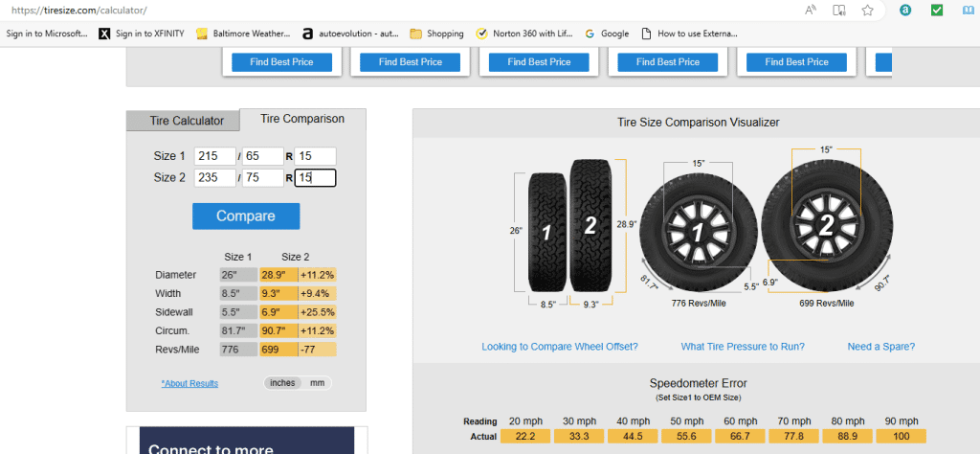The width and height of the screenshot is (980, 454).
Task: Open the About Results link
Action: (189, 383)
